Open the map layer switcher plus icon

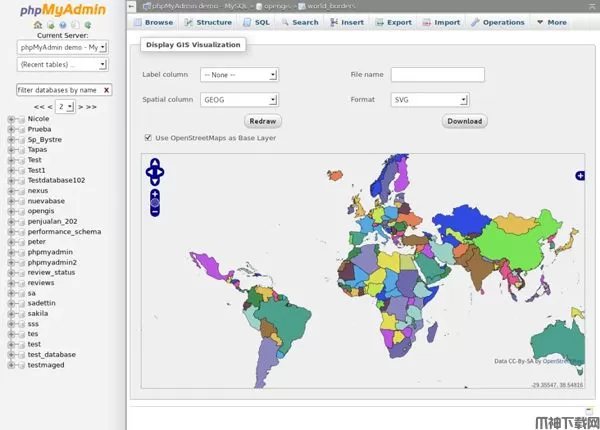pos(580,176)
